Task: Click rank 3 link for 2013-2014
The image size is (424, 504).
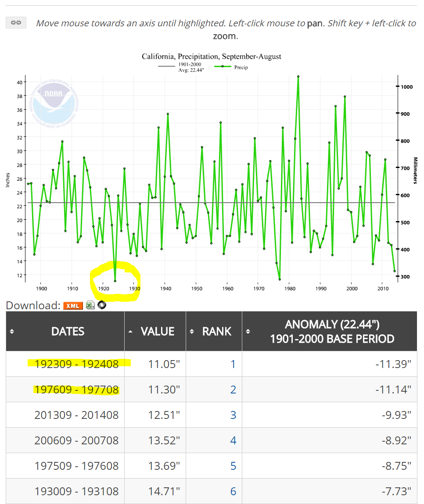Action: pos(233,415)
